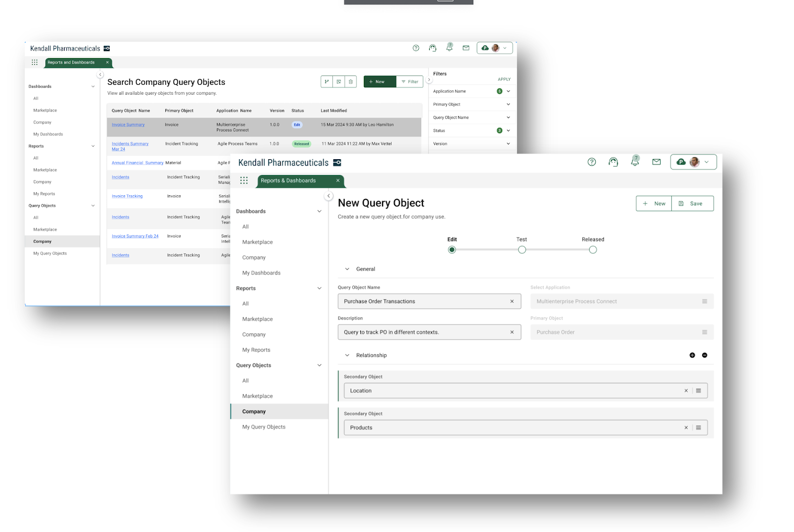Close the Reports & Dashboards tab
Viewport: 794px width, 532px height.
tap(338, 180)
